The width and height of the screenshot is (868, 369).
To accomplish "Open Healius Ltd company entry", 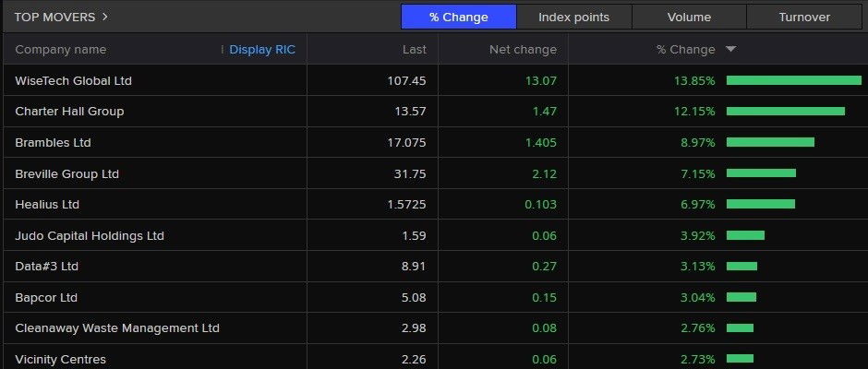I will coord(47,205).
